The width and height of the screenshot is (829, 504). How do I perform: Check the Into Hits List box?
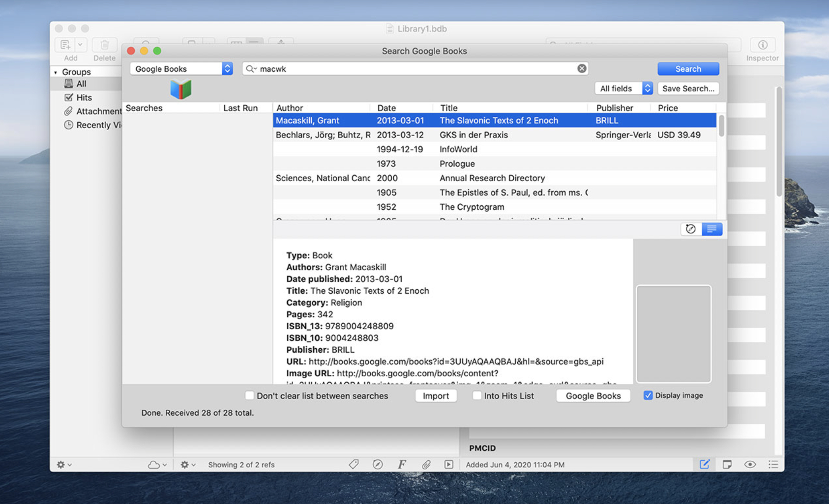pos(476,395)
